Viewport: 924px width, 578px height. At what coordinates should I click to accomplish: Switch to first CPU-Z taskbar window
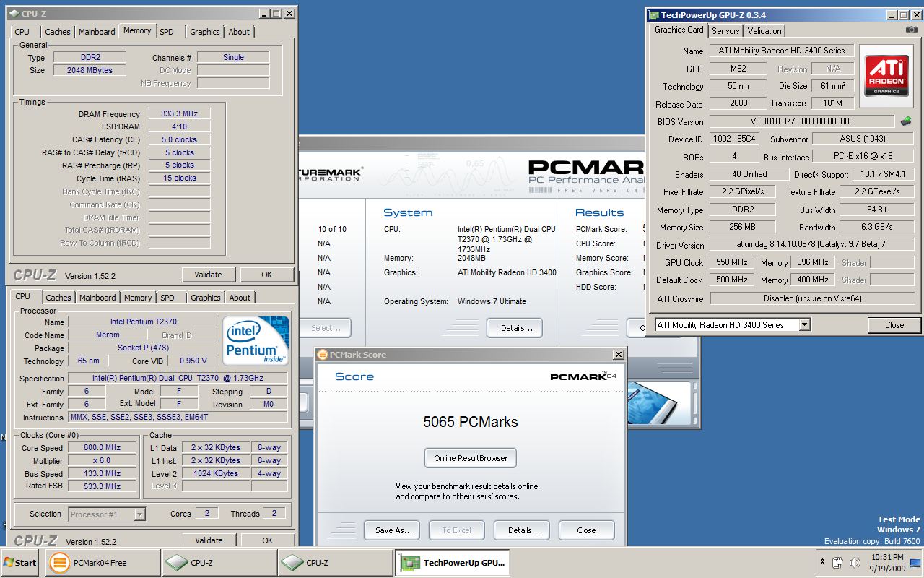pyautogui.click(x=219, y=562)
